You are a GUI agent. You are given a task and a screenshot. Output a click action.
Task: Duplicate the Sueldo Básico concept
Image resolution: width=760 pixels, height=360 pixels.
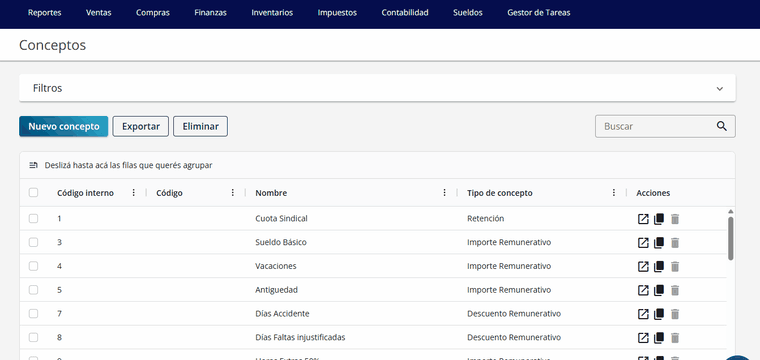click(658, 243)
